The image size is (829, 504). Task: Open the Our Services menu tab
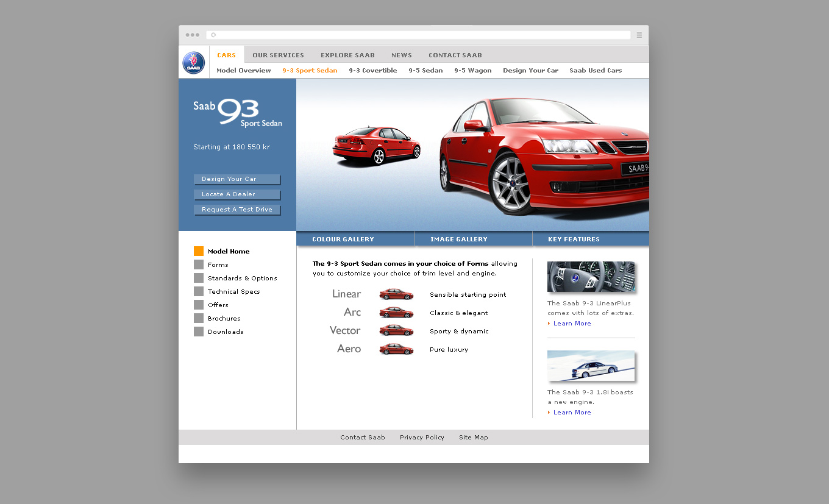tap(278, 55)
